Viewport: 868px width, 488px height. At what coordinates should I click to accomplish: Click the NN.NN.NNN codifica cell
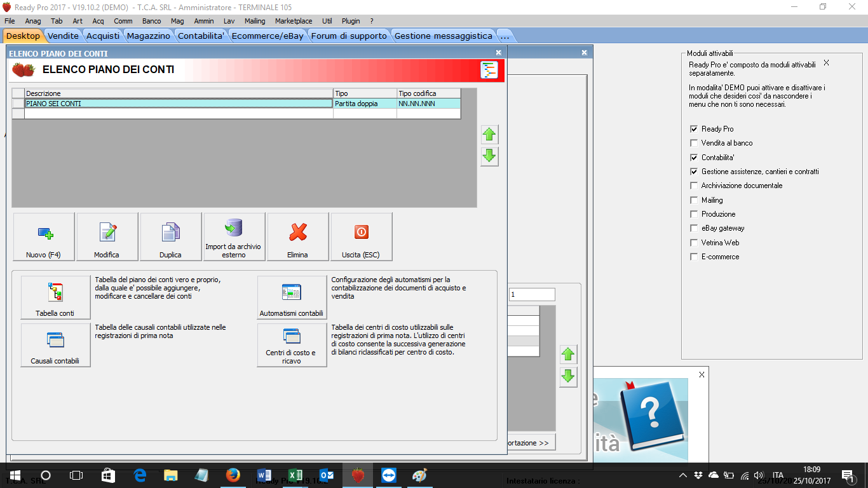pyautogui.click(x=429, y=104)
